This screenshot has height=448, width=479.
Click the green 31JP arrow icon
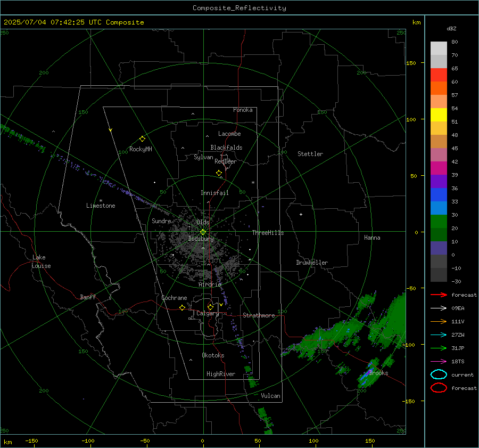pyautogui.click(x=439, y=348)
